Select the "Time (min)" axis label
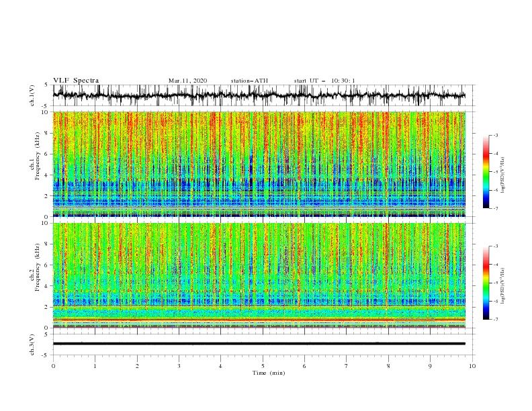Viewport: 532px width, 411px height. coord(269,373)
